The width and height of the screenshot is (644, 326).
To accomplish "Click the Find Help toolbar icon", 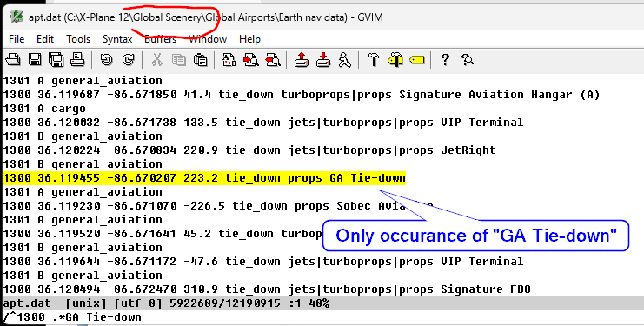I will point(468,60).
